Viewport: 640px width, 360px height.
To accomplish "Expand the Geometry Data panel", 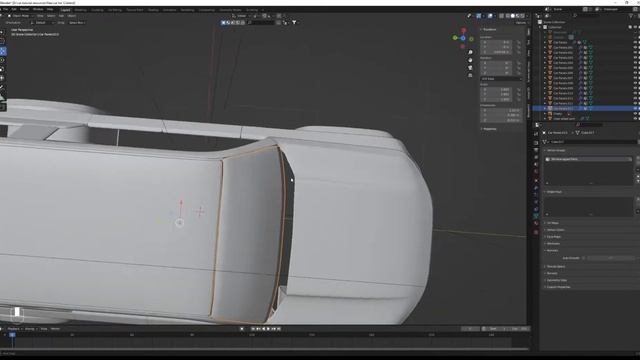I will (x=557, y=280).
